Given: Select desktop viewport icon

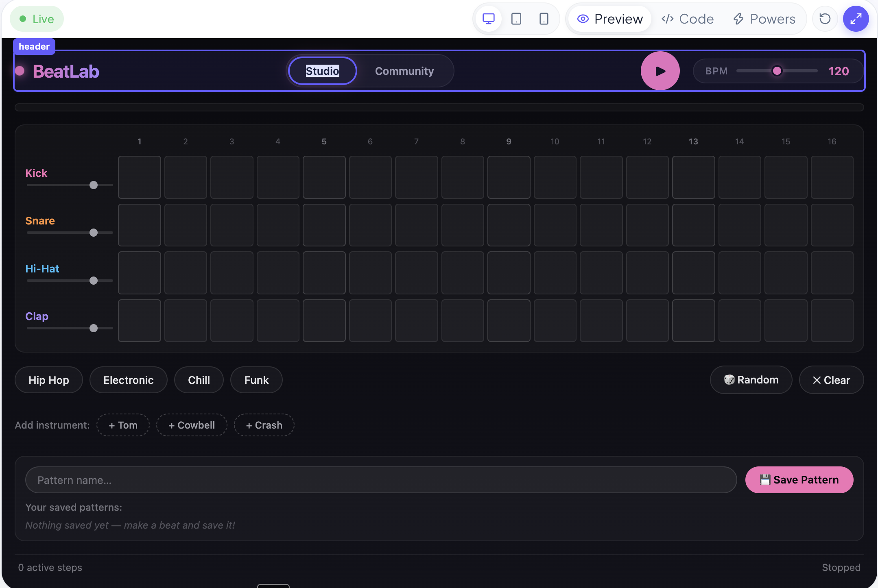Looking at the screenshot, I should [488, 19].
